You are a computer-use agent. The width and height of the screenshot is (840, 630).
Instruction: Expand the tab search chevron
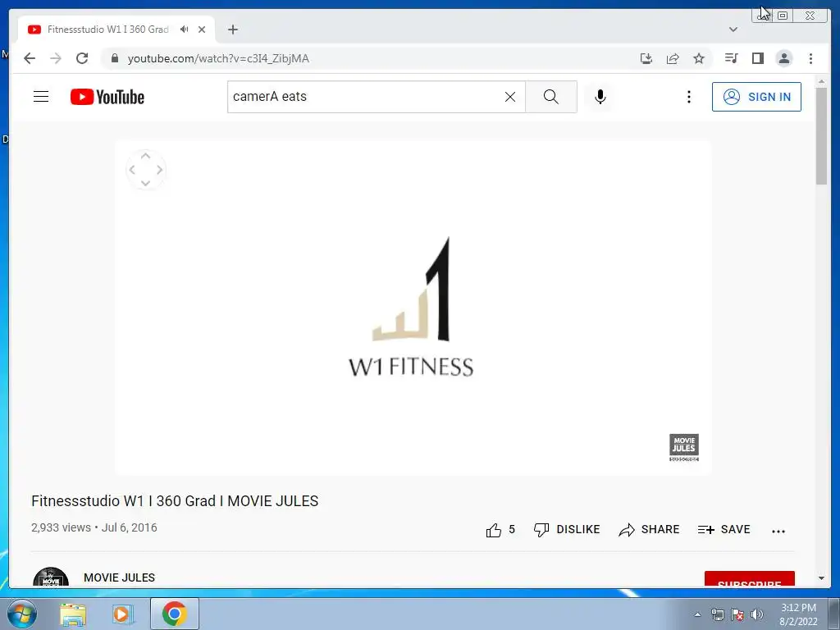(733, 30)
